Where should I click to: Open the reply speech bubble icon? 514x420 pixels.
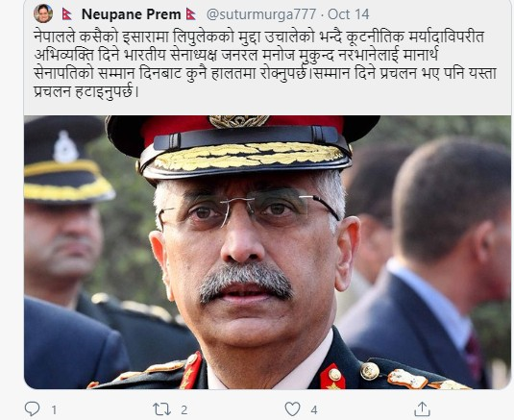tap(32, 408)
